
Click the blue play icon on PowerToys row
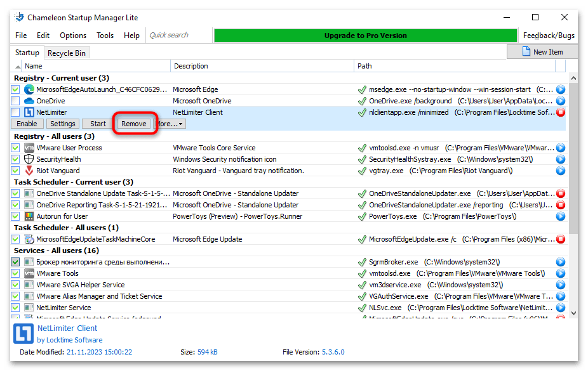click(x=560, y=216)
